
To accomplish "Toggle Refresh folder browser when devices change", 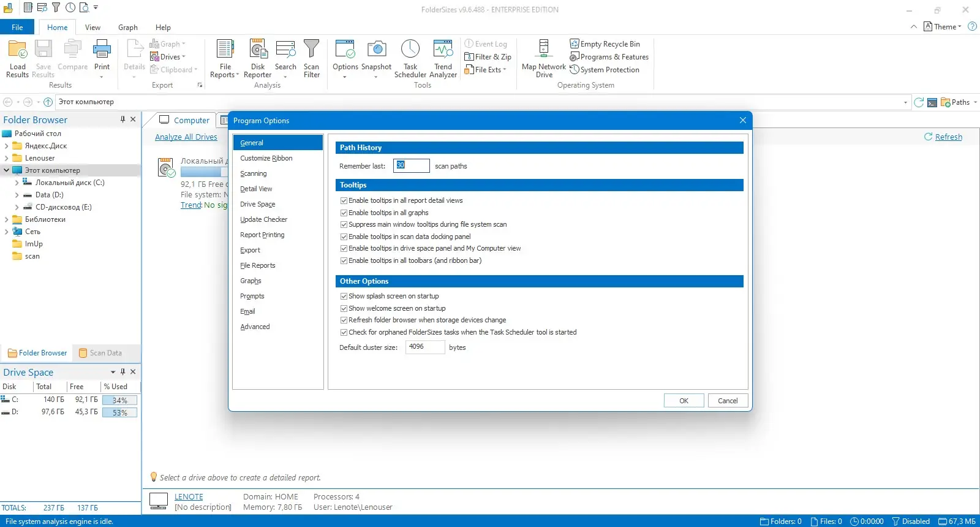I will 344,320.
